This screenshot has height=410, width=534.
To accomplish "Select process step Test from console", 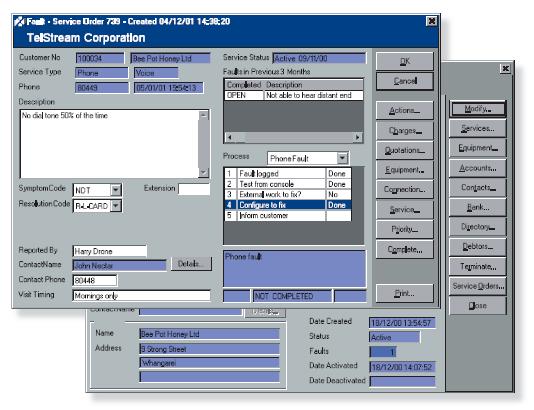I will [288, 184].
